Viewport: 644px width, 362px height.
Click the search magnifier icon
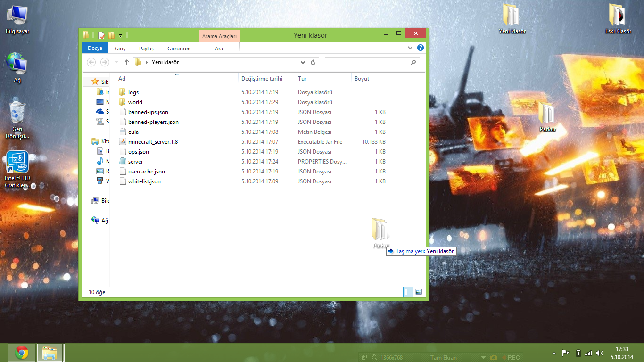coord(413,62)
